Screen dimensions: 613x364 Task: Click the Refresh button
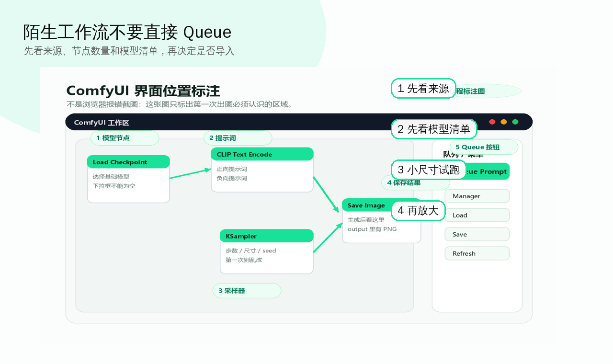477,253
